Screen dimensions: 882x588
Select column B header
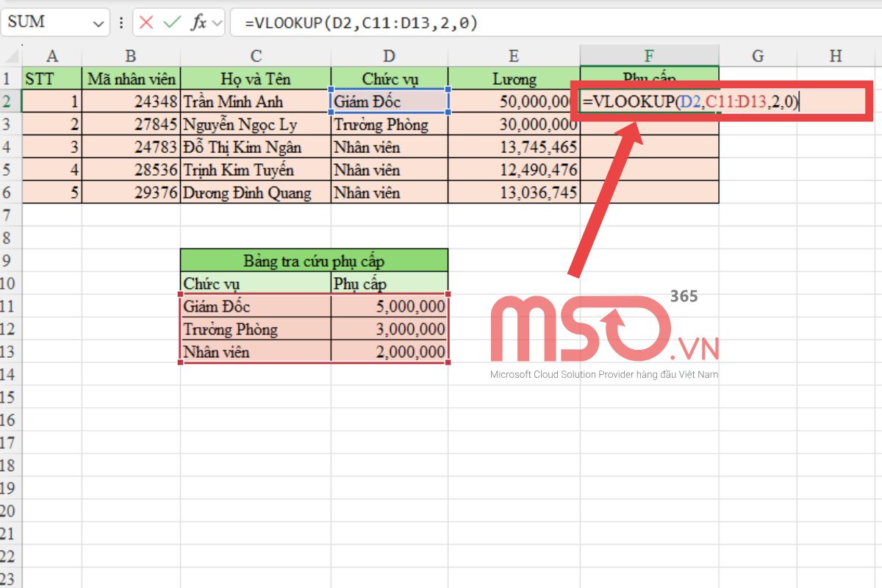(131, 56)
